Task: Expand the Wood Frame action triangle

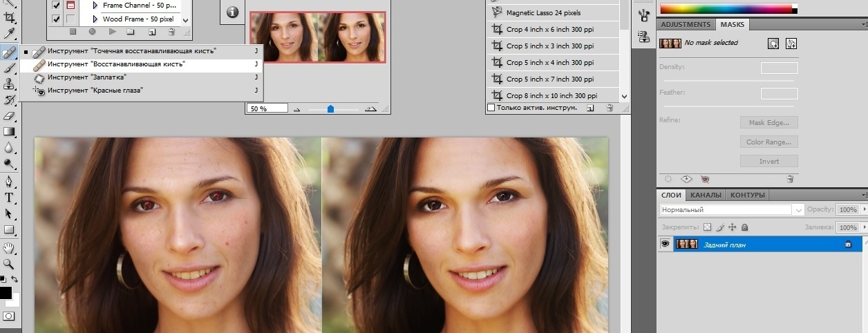Action: pos(95,19)
